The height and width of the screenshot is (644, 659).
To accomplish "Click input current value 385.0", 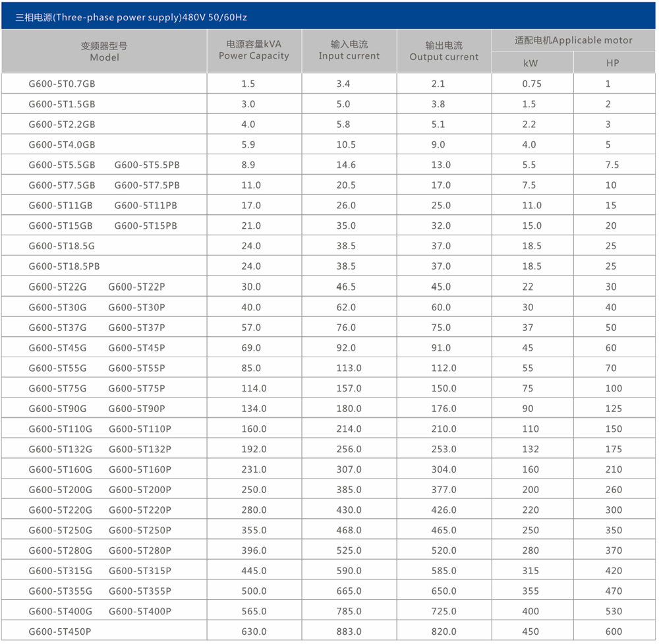I will pyautogui.click(x=349, y=490).
